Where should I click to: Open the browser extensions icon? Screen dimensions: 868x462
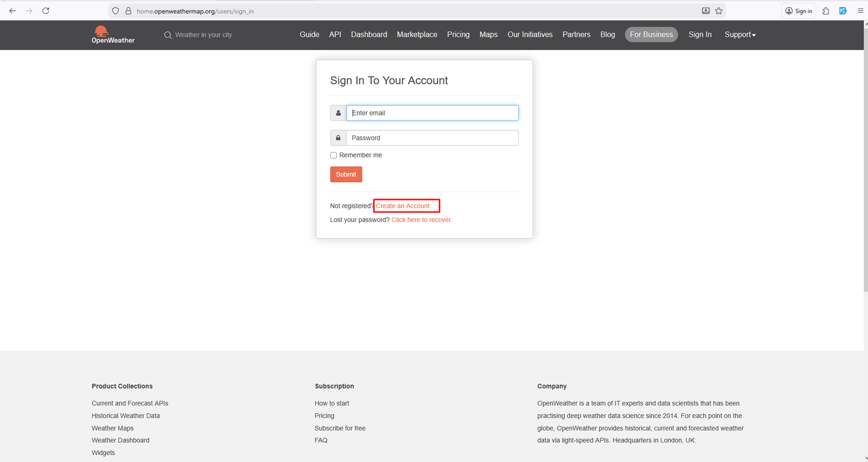click(826, 11)
